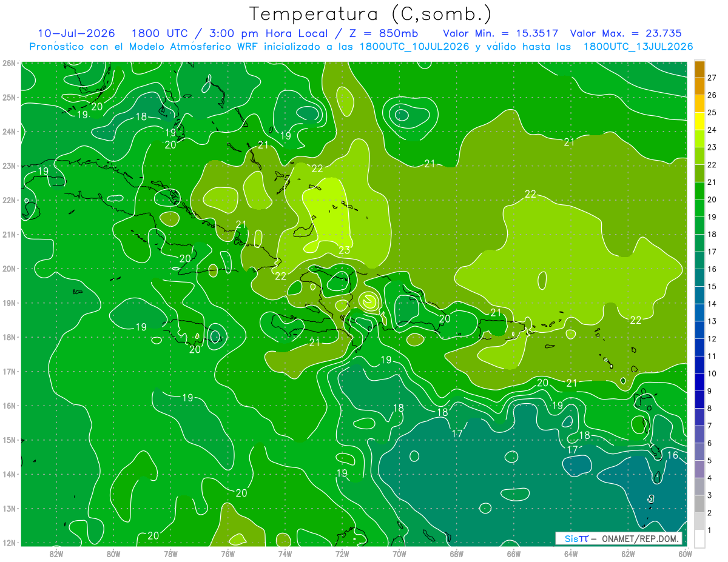Screen dimensions: 728x562
Task: Click the '68W' longitude axis label
Action: [456, 553]
